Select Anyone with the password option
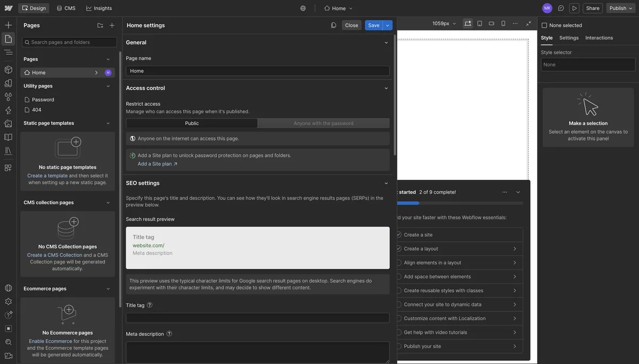Image resolution: width=639 pixels, height=364 pixels. tap(323, 123)
